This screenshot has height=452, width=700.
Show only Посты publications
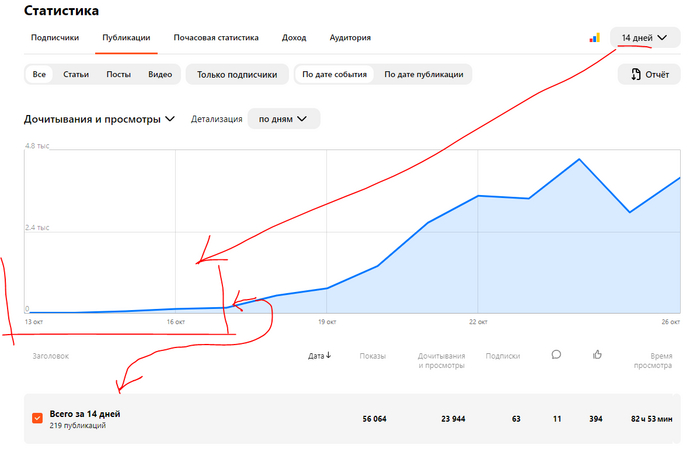(x=118, y=74)
